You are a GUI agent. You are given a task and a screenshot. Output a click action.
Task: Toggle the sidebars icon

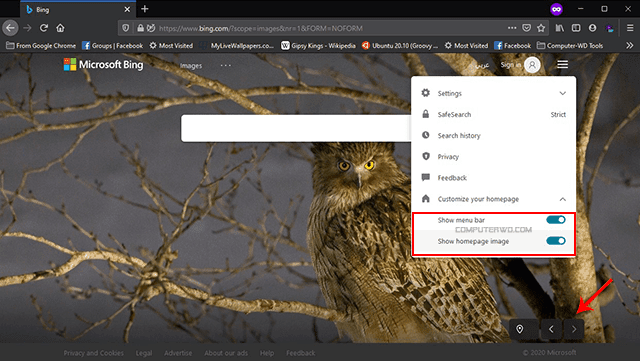click(x=576, y=28)
